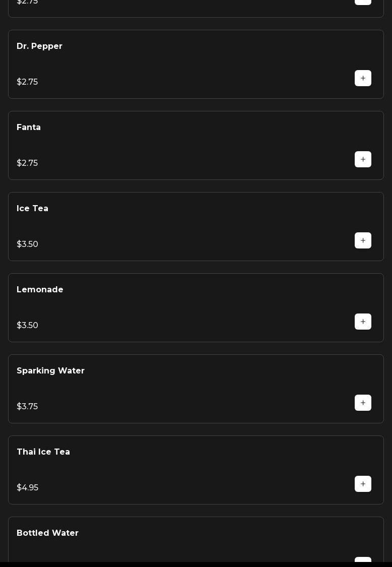Open the Dr. Pepper item title
Screen dimensions: 392x567
39,46
